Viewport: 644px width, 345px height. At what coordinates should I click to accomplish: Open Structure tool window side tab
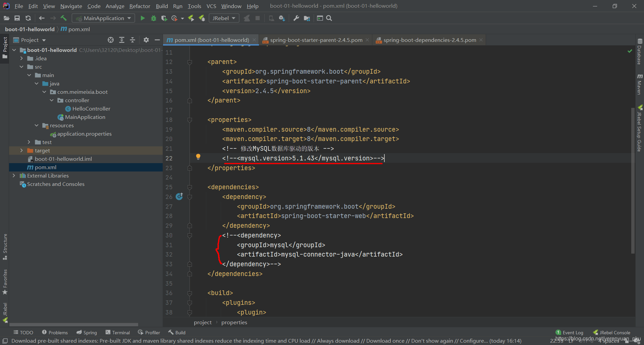(x=5, y=247)
